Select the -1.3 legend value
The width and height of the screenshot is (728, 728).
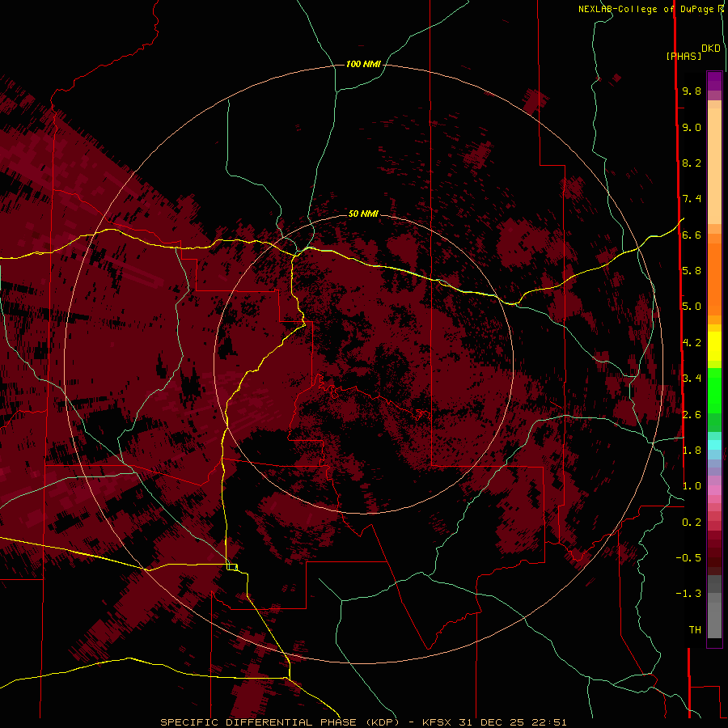(688, 594)
